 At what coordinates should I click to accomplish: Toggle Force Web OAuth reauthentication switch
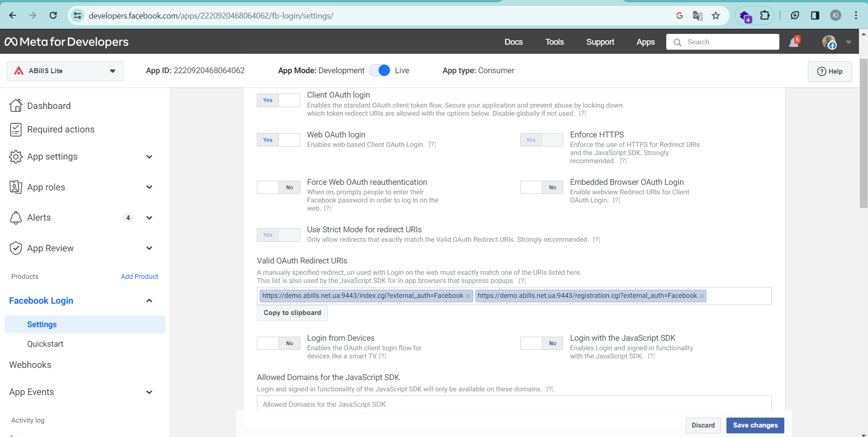coord(278,188)
